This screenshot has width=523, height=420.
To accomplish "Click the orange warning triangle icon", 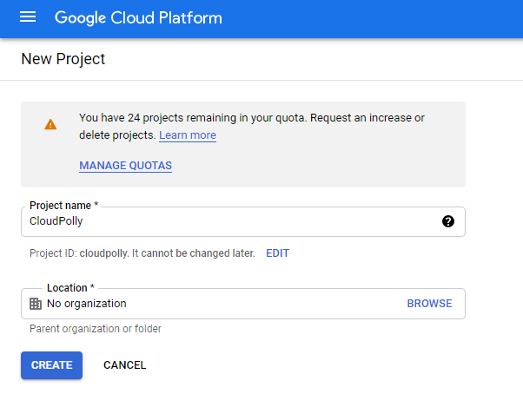I will point(50,125).
